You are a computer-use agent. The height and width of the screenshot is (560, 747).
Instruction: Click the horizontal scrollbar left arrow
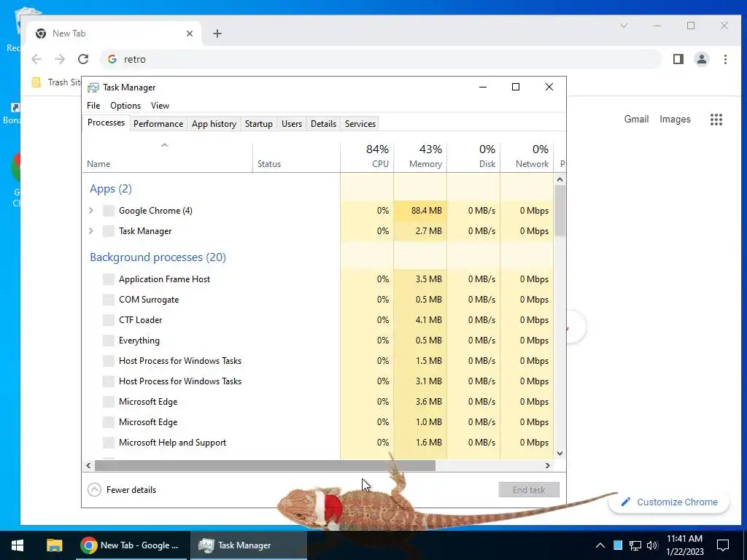click(x=88, y=465)
